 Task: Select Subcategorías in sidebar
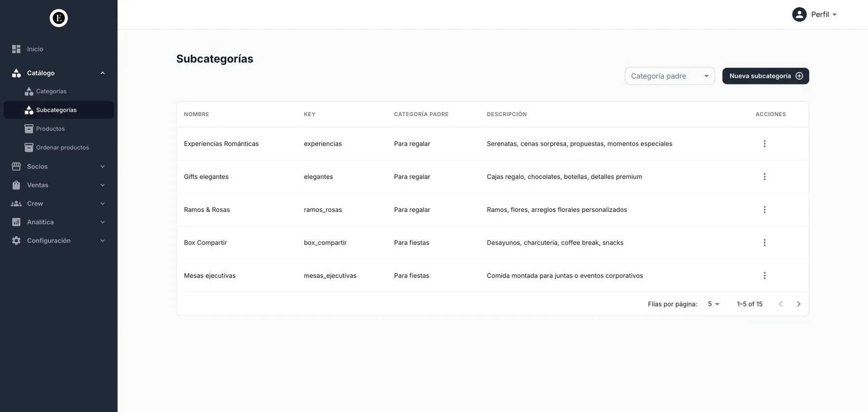pyautogui.click(x=59, y=110)
